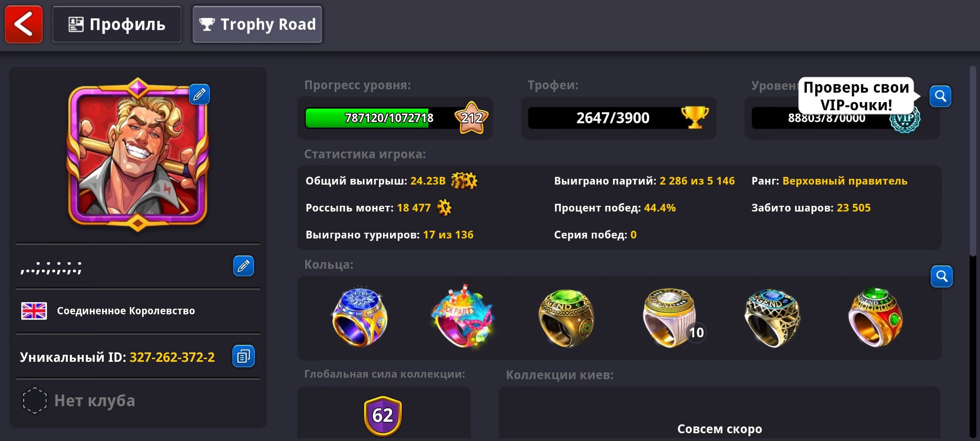Check VIP points via the magnifier icon
The width and height of the screenshot is (980, 441).
tap(940, 96)
